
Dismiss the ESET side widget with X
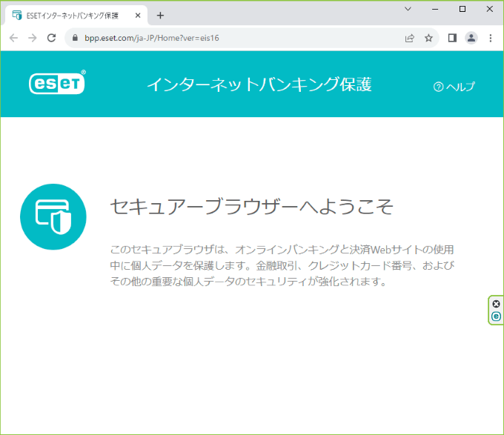tap(497, 304)
